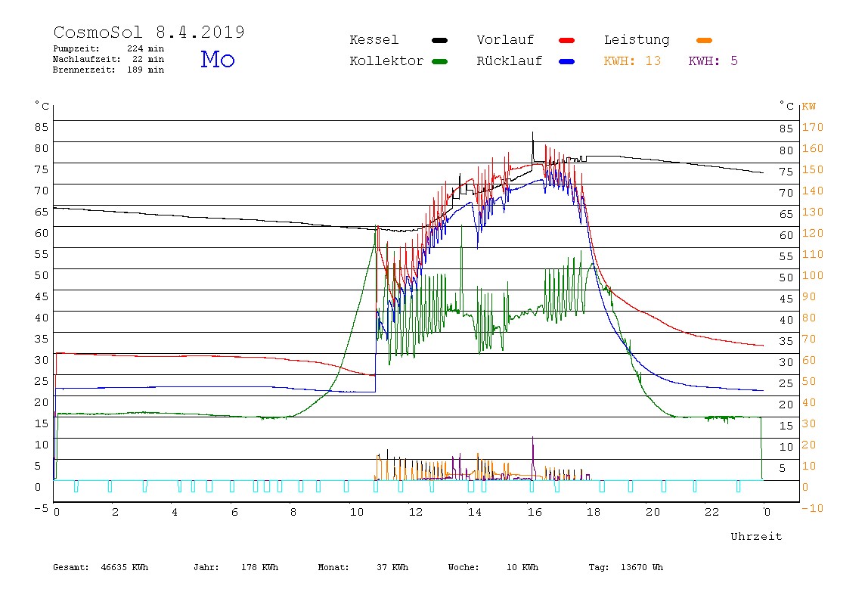Click the green Kollektor legend swatch
This screenshot has width=868, height=614.
click(x=439, y=61)
